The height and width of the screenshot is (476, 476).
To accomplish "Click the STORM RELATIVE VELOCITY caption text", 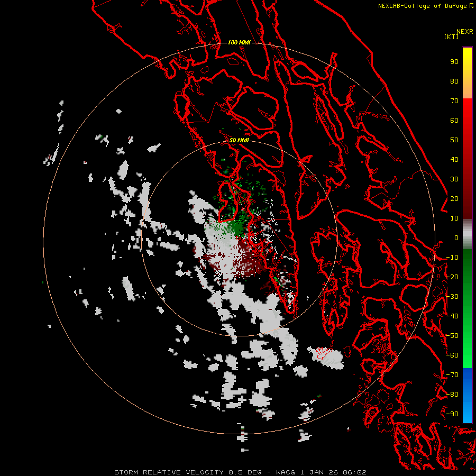I will [169, 472].
